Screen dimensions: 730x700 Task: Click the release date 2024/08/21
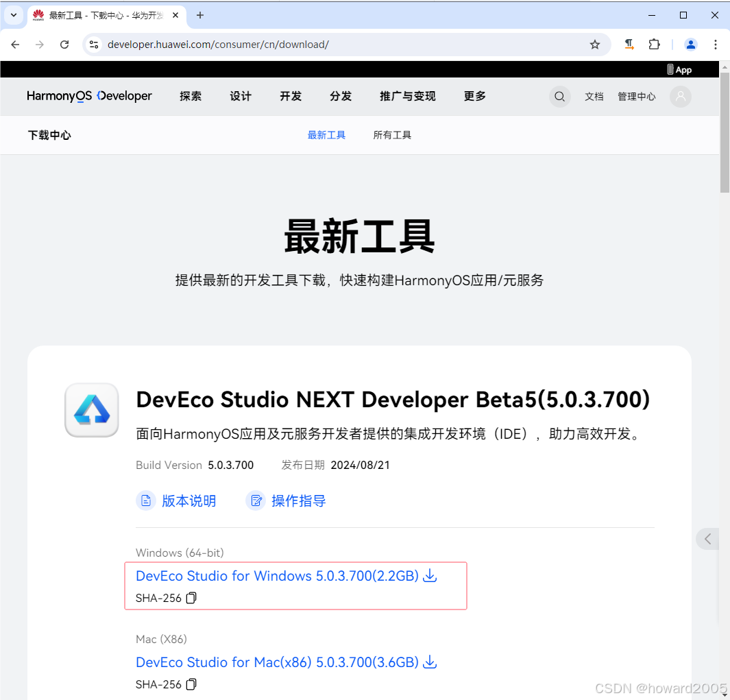click(x=360, y=465)
